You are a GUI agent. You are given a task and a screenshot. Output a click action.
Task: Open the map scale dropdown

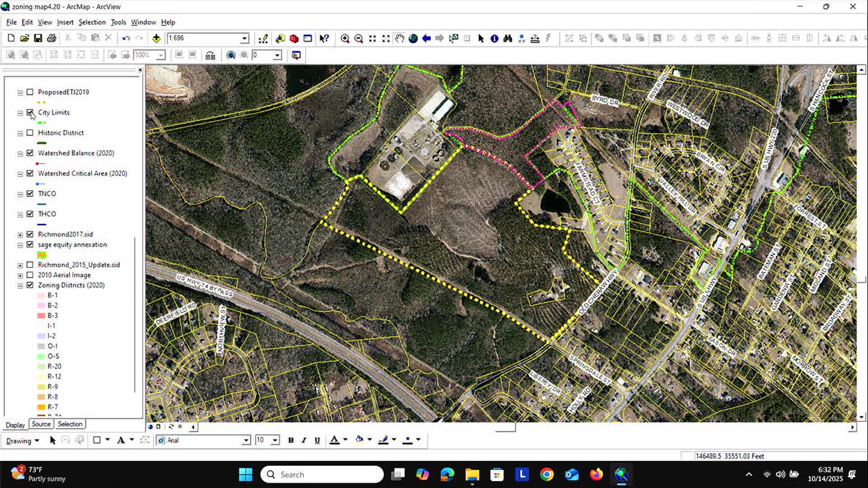(x=244, y=38)
